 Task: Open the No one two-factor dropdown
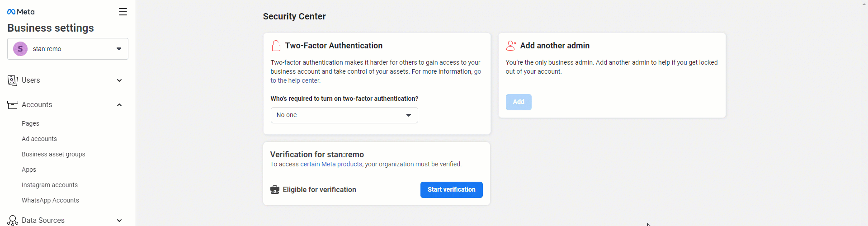tap(344, 115)
